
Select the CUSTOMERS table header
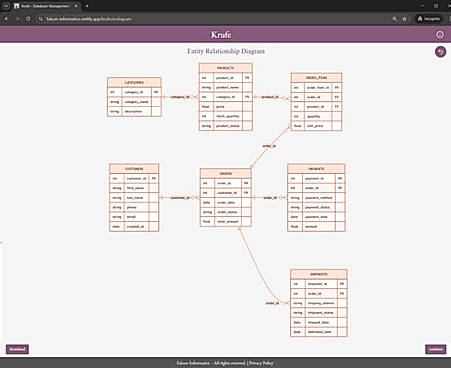click(134, 169)
